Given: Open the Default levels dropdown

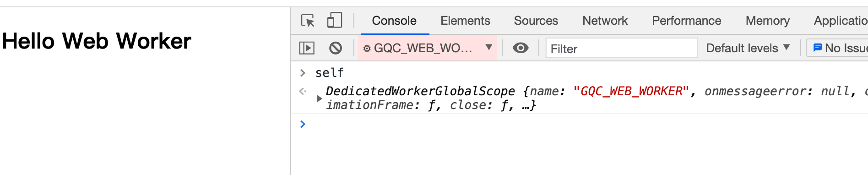Looking at the screenshot, I should (748, 48).
